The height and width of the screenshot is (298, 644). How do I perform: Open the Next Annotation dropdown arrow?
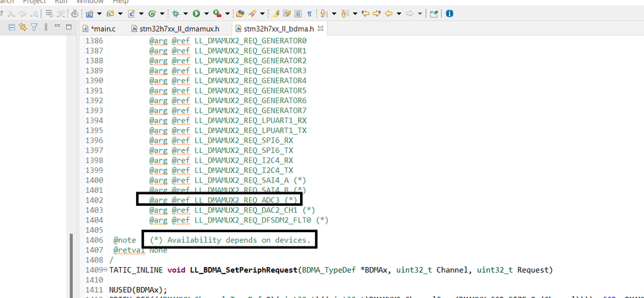coord(334,14)
